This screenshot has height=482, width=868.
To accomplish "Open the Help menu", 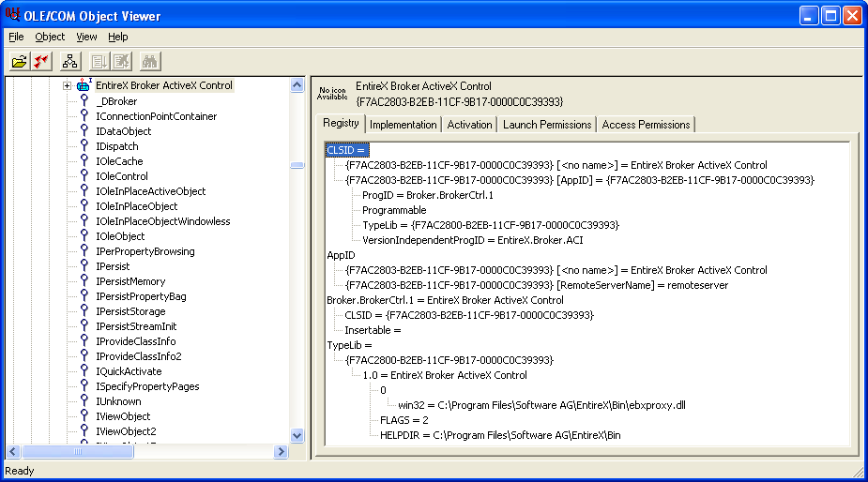I will 118,37.
